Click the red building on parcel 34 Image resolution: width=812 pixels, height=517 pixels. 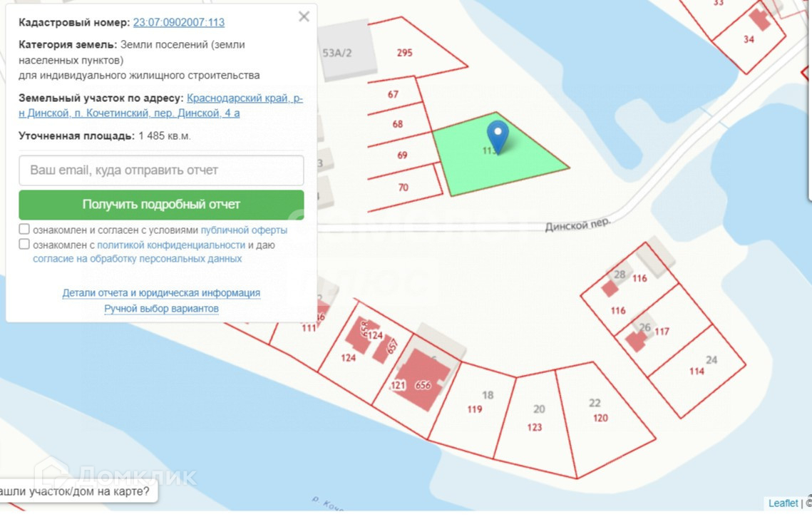click(x=761, y=19)
